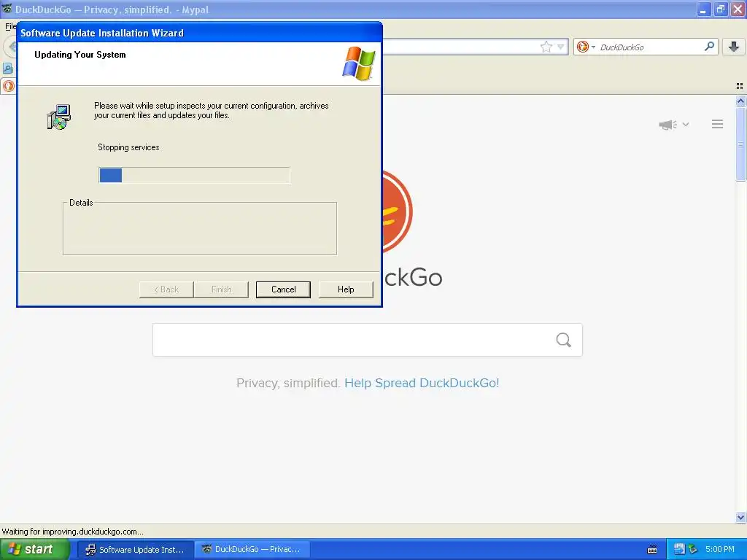Click the setup computer and disc icon
This screenshot has width=747, height=560.
[59, 117]
